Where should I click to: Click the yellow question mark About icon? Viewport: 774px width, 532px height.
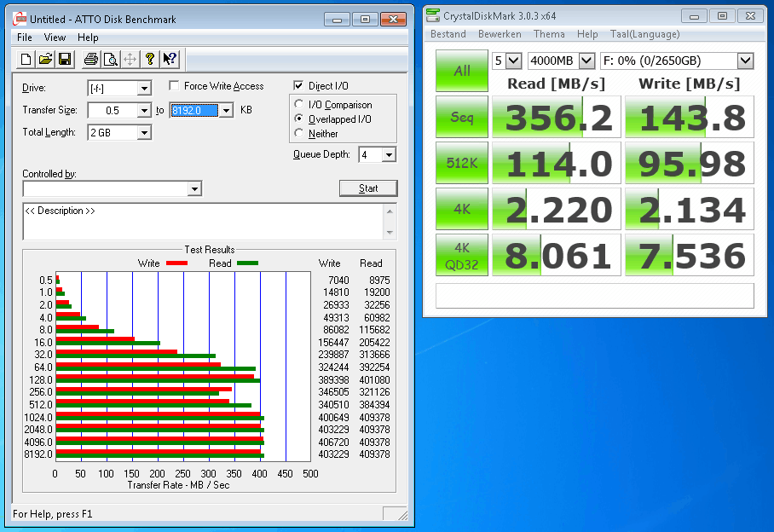point(150,59)
